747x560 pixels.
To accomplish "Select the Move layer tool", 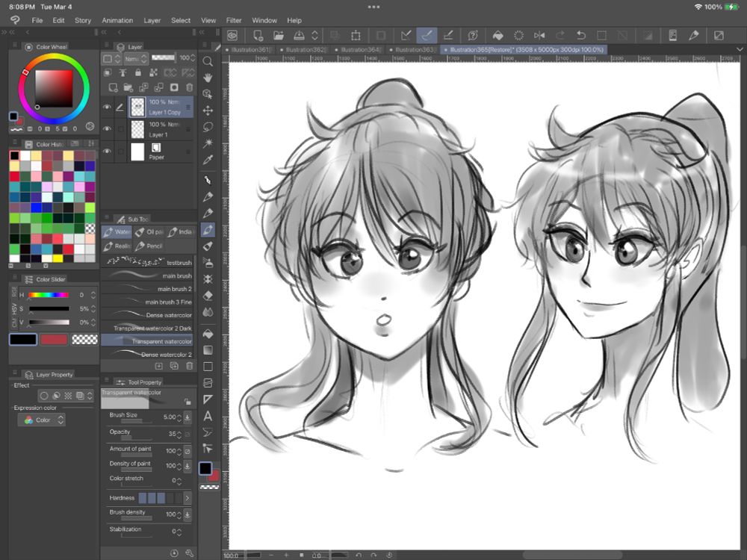I will (x=208, y=111).
